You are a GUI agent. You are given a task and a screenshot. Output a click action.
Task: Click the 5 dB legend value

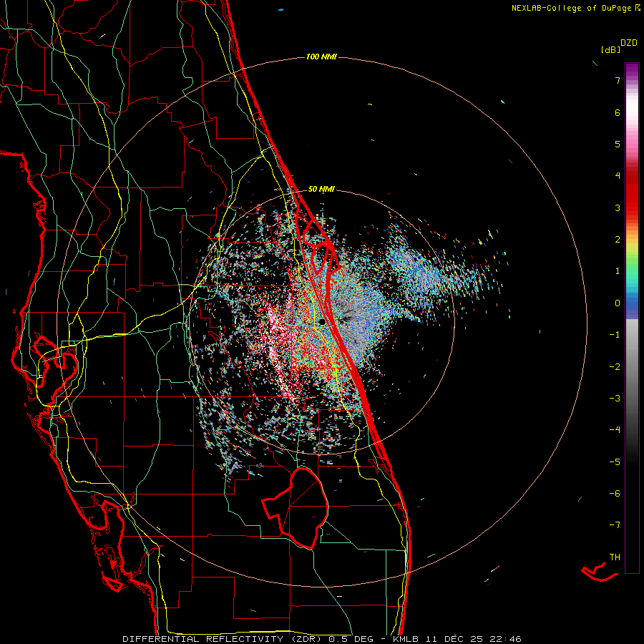pos(618,144)
